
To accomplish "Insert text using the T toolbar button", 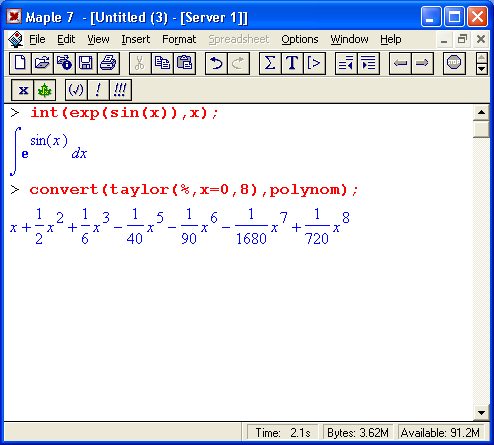I will 292,63.
